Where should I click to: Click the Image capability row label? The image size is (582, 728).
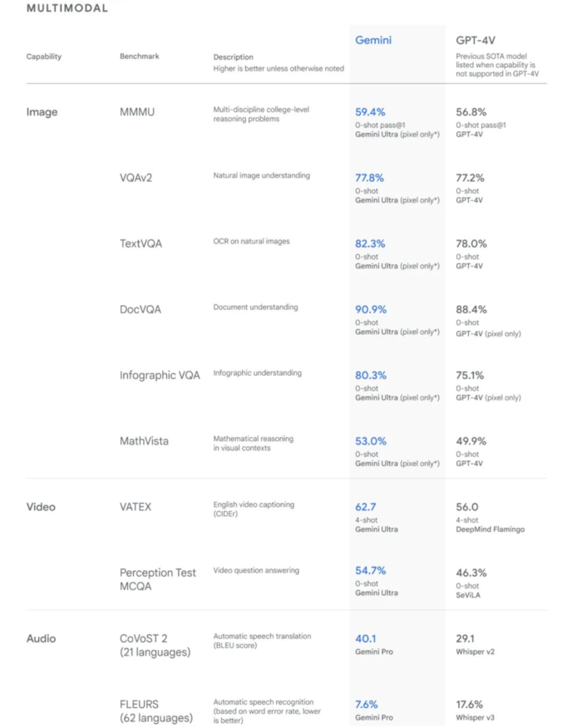coord(42,111)
